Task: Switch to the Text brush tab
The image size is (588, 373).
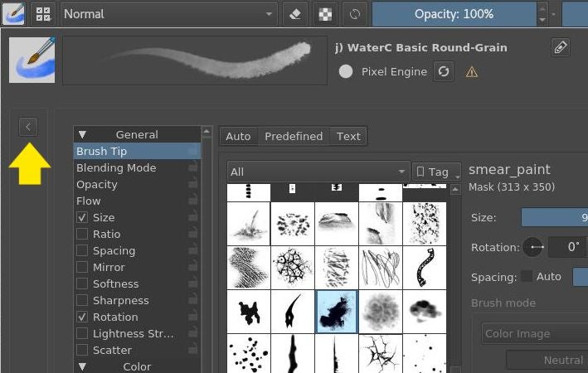Action: click(348, 136)
